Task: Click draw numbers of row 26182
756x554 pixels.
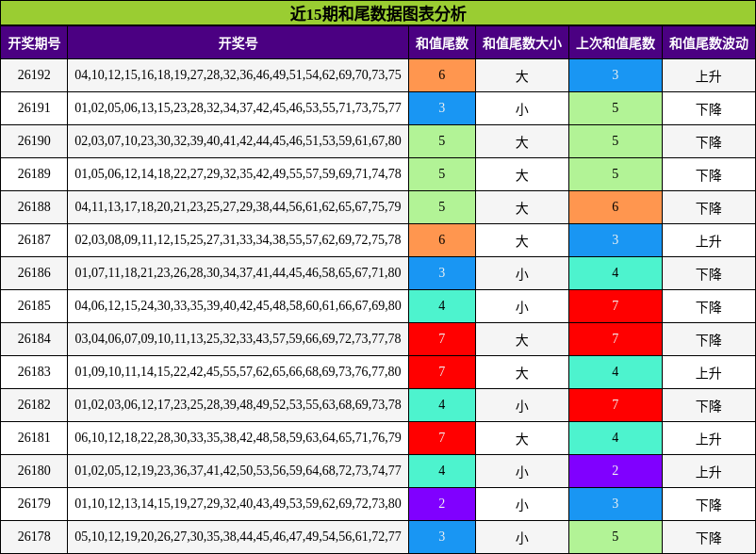Action: 238,404
